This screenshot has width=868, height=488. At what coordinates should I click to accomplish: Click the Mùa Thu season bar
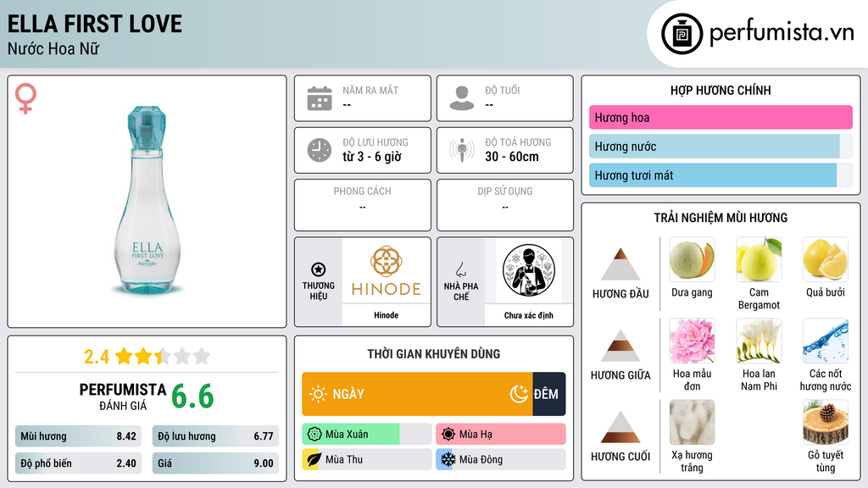click(367, 459)
